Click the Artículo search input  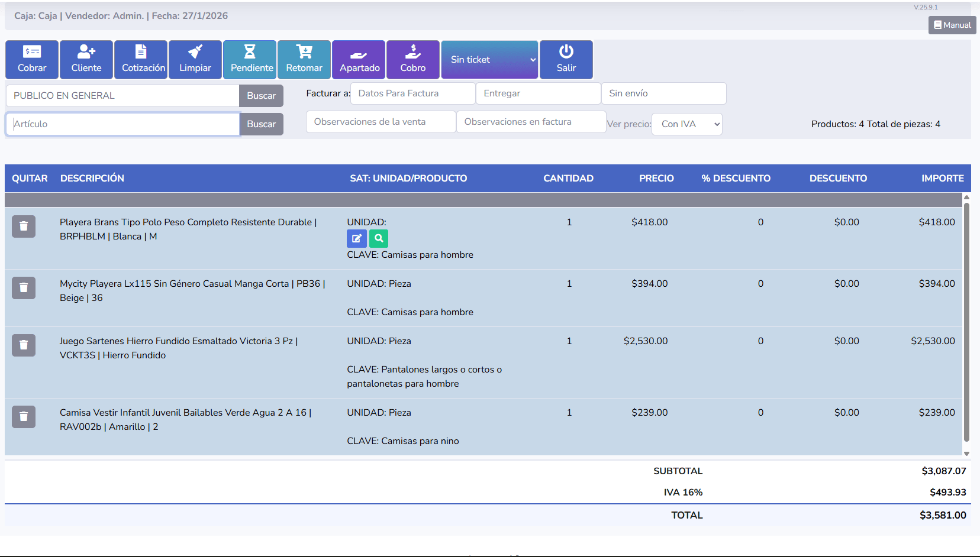tap(122, 124)
